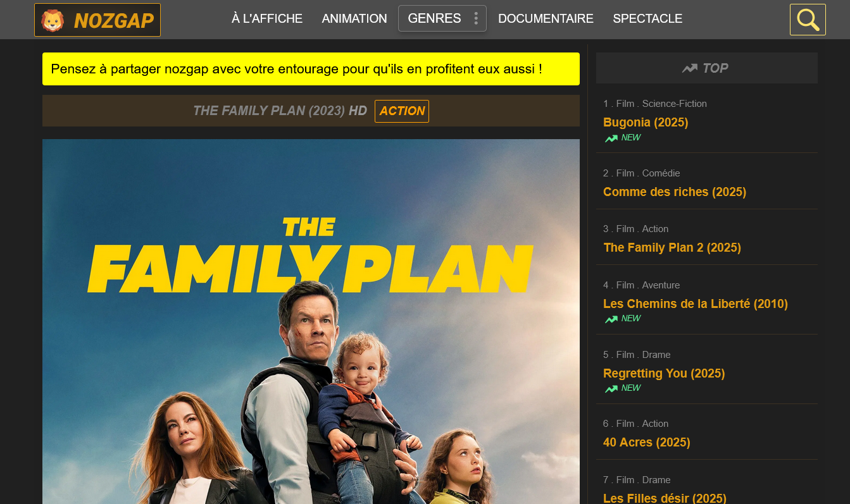Go to À L'AFFICHE section

pos(267,19)
